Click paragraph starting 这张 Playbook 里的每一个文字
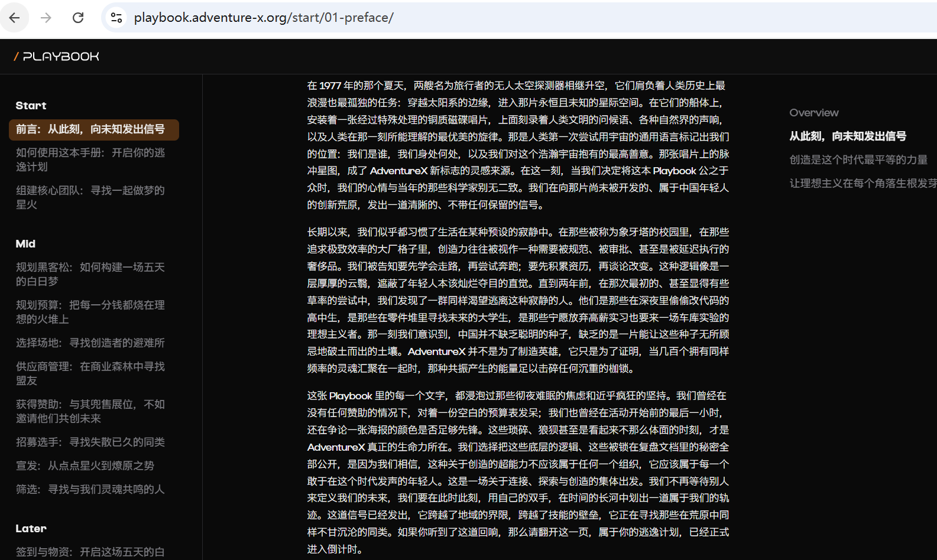Screen dimensions: 937x560 518,473
